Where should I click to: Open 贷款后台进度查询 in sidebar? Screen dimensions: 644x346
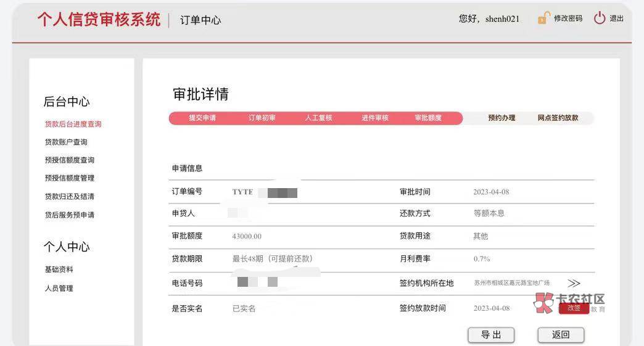[x=73, y=124]
